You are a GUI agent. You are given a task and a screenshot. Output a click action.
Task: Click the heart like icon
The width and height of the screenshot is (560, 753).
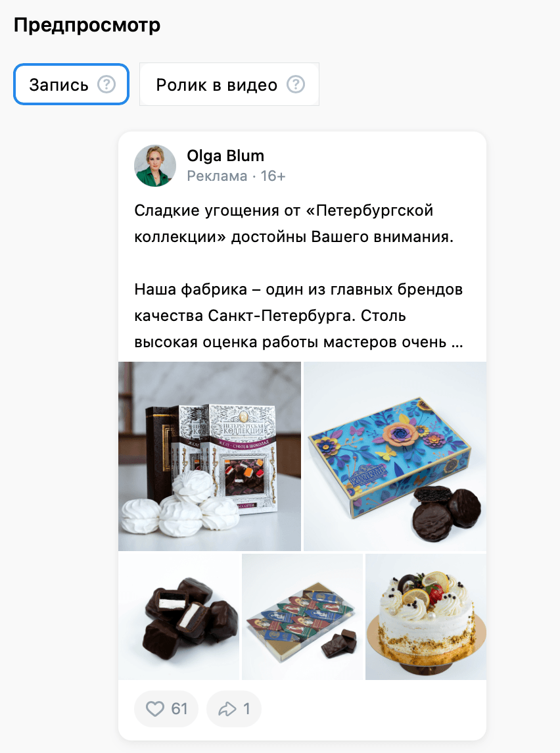(155, 709)
